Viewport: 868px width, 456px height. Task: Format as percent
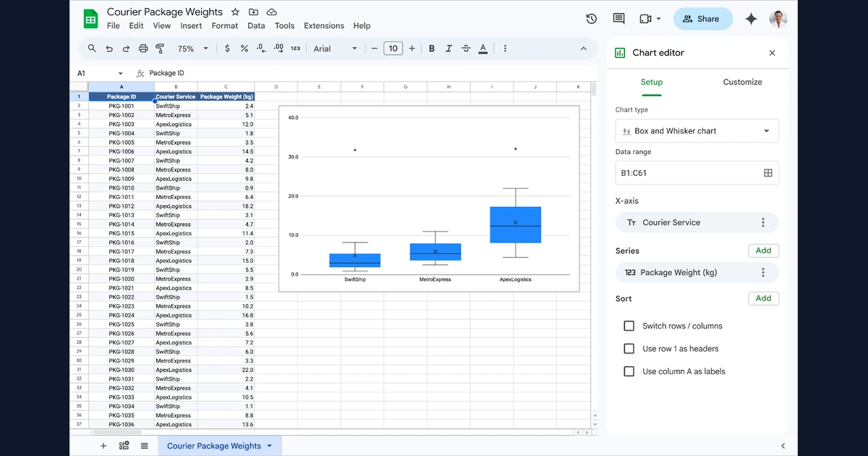click(x=244, y=48)
